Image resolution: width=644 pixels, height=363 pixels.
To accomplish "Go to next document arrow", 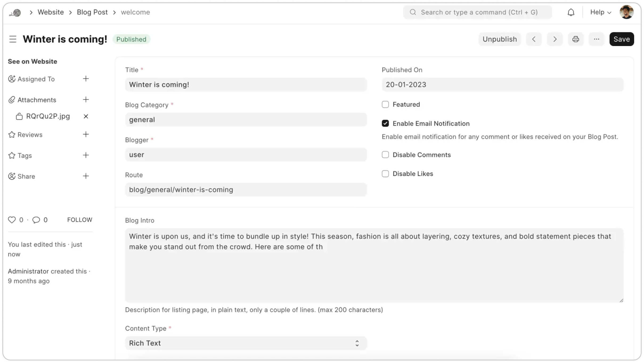I will [x=555, y=39].
